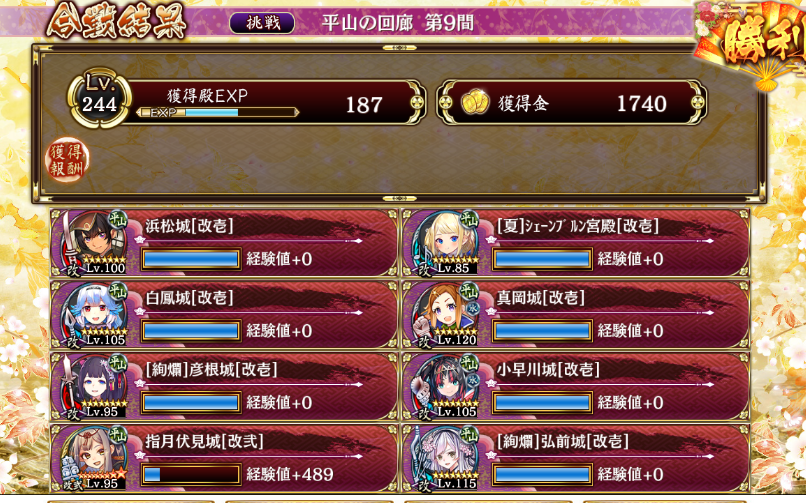Click the Lv. 244 player level badge
Screen dimensions: 807x503
coord(99,98)
